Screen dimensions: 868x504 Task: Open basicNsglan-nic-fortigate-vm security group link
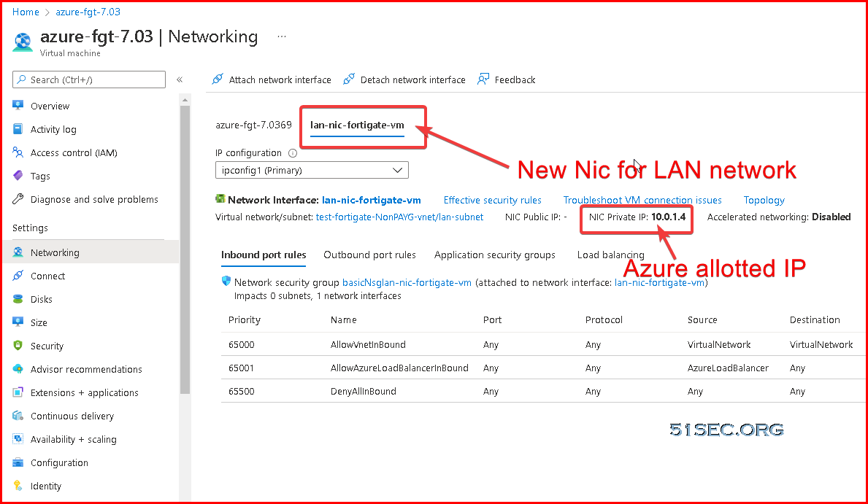click(407, 283)
